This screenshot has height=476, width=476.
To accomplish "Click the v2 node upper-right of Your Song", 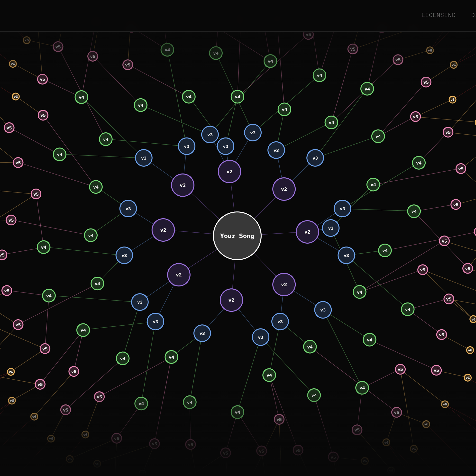I will (284, 189).
